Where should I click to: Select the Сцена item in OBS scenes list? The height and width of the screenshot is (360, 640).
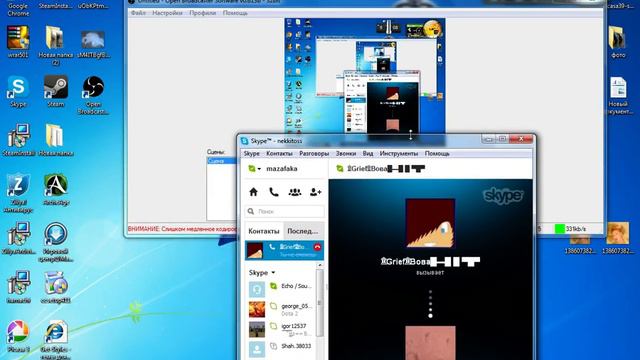tap(221, 161)
